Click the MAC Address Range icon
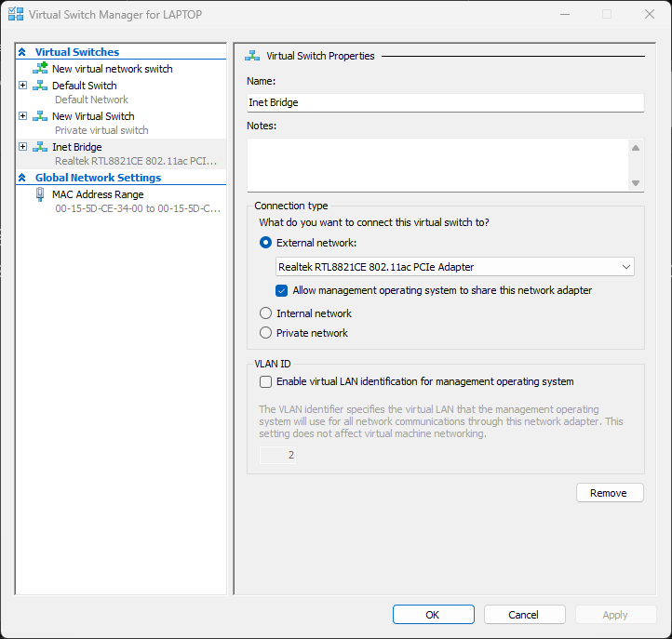 (40, 194)
